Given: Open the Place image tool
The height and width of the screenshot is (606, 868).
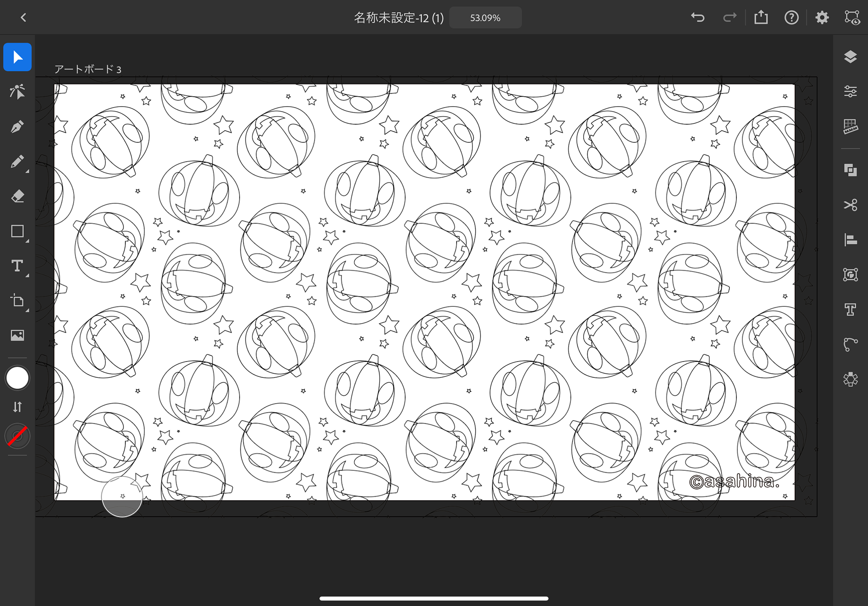Looking at the screenshot, I should (x=17, y=335).
